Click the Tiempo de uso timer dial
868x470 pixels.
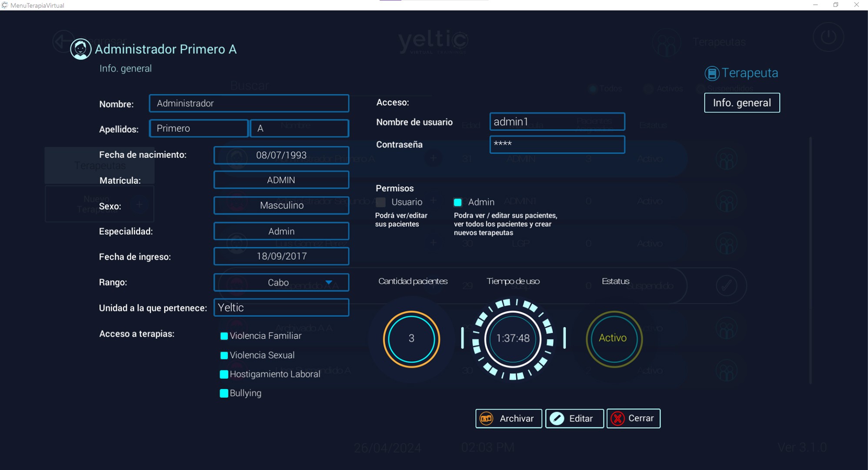513,339
